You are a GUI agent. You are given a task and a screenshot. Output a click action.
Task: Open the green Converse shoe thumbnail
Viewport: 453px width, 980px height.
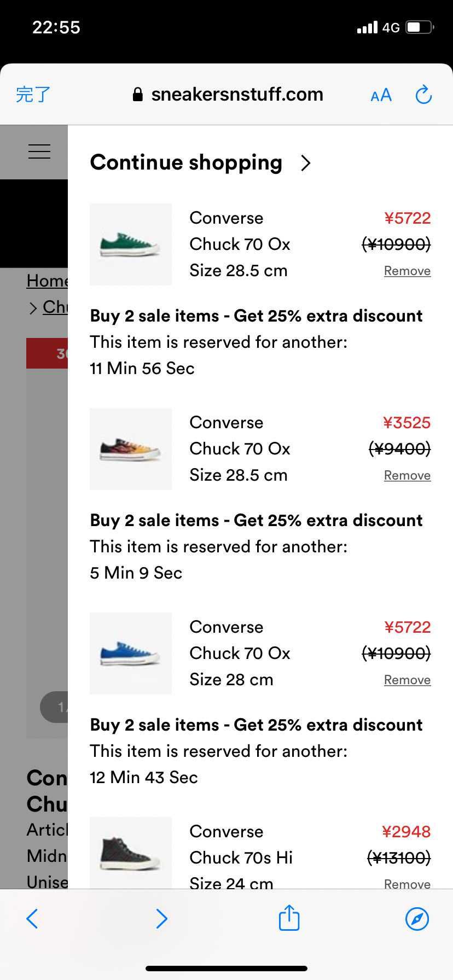click(x=131, y=244)
